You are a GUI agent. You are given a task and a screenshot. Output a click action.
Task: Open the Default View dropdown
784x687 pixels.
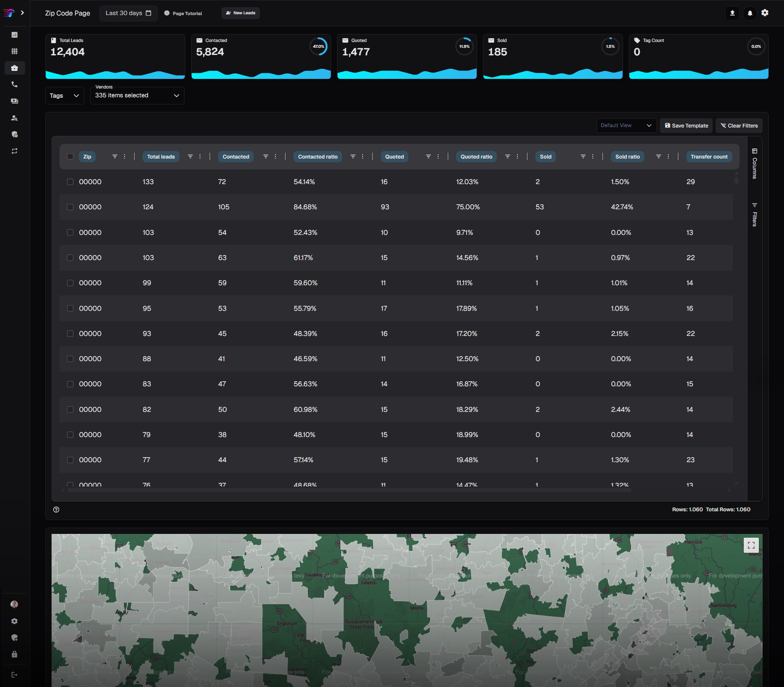tap(626, 125)
